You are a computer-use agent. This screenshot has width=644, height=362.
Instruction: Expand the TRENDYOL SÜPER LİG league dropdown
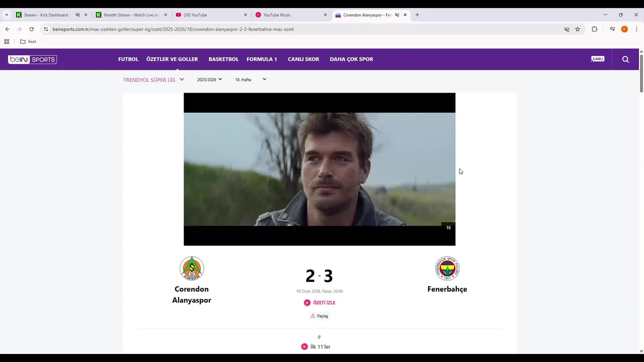(x=153, y=79)
